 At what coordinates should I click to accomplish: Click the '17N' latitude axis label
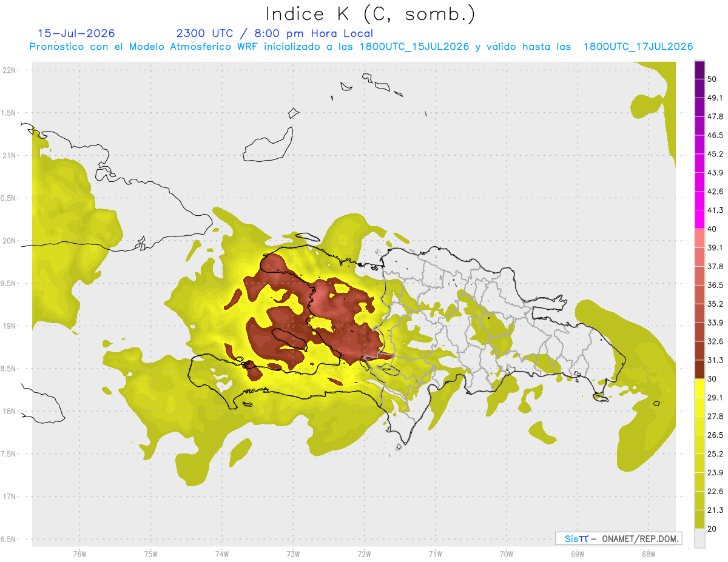(x=9, y=497)
